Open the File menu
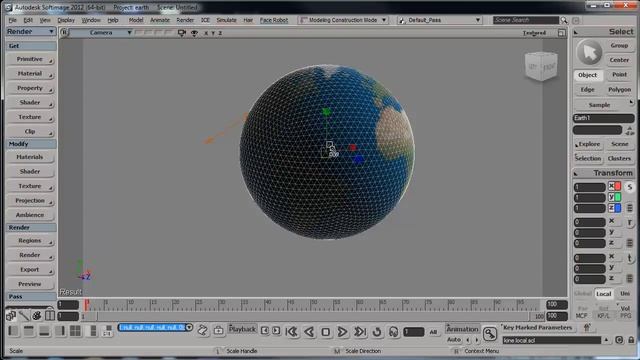The width and height of the screenshot is (640, 360). pos(13,20)
